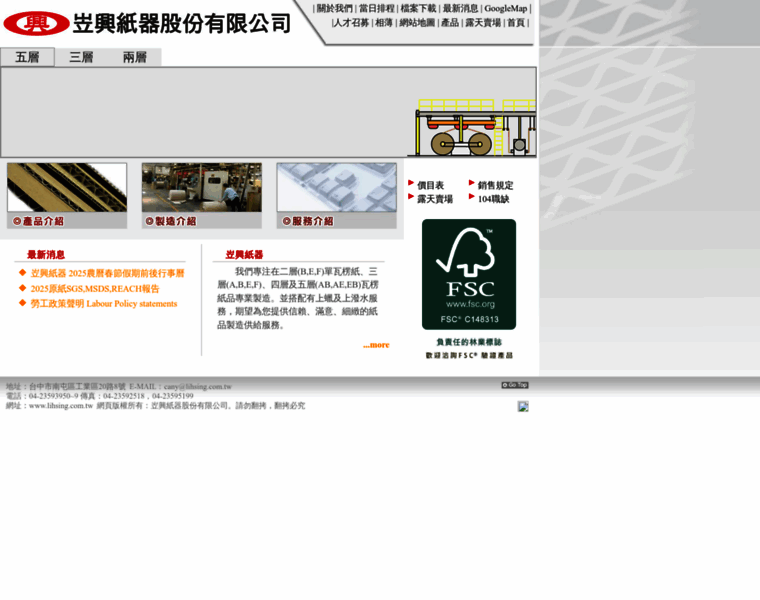The image size is (760, 600).
Task: Switch to the 三層 tab
Action: 81,57
